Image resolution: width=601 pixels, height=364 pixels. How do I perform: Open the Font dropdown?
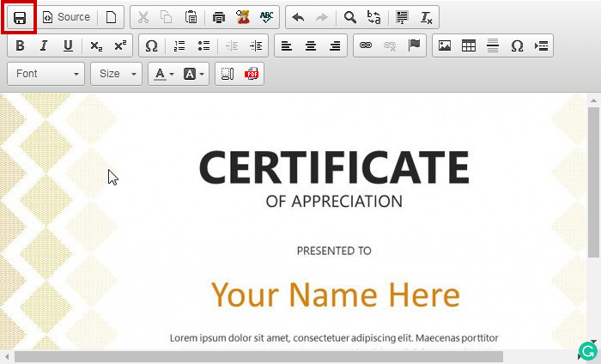pos(46,74)
